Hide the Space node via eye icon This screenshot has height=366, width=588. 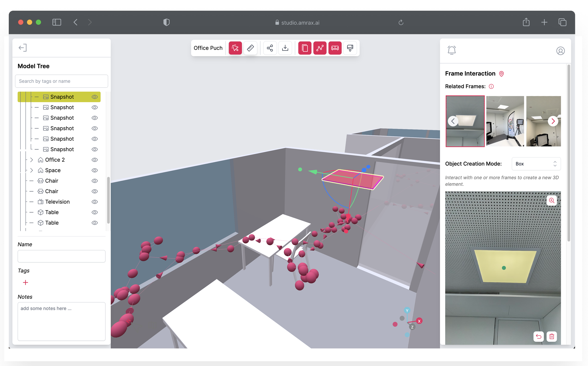(x=95, y=170)
